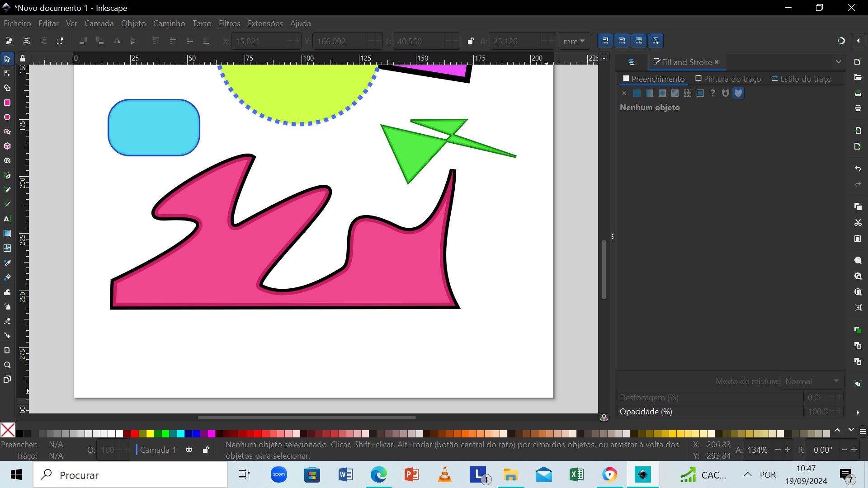868x488 pixels.
Task: Toggle move gradients with objects
Action: [x=639, y=41]
